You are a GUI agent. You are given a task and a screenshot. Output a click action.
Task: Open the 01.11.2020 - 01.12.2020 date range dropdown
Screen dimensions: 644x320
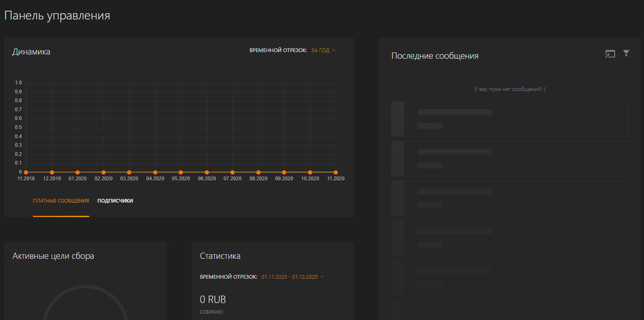click(292, 277)
